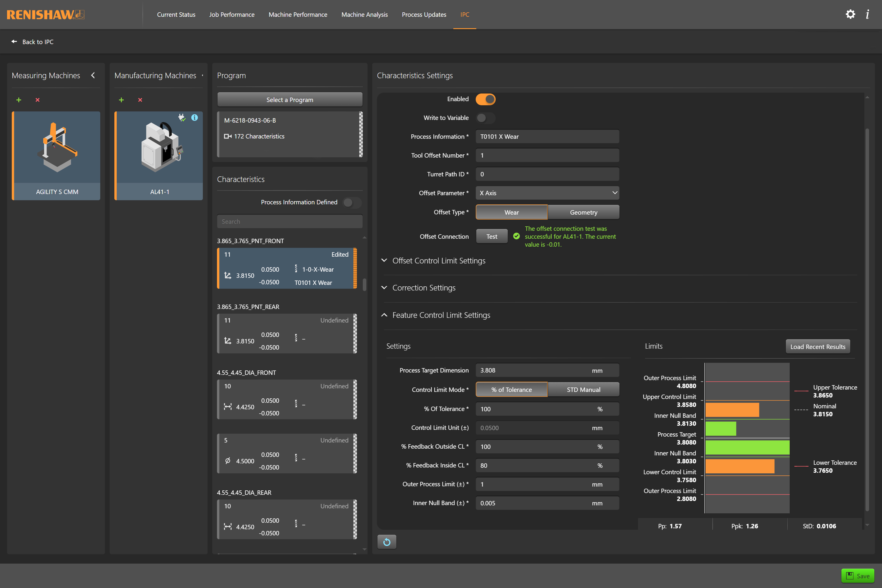Switch to the Job Performance tab
882x588 pixels.
(x=231, y=15)
